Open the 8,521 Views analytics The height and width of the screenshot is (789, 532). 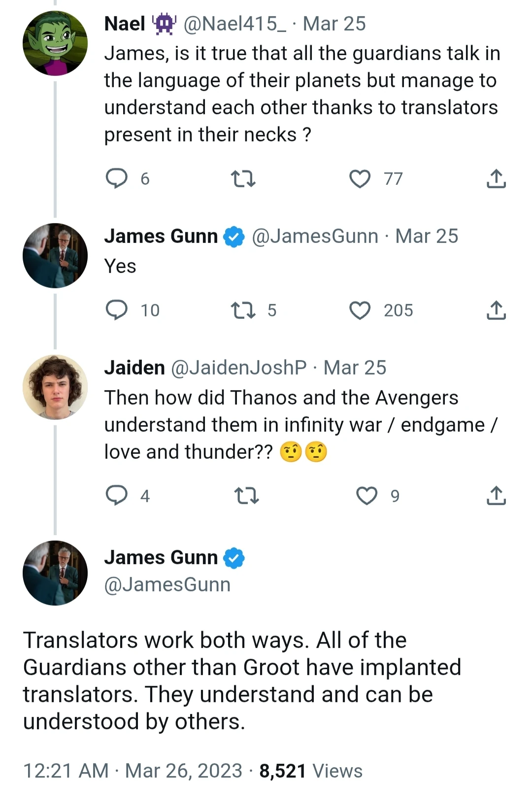[x=311, y=771]
